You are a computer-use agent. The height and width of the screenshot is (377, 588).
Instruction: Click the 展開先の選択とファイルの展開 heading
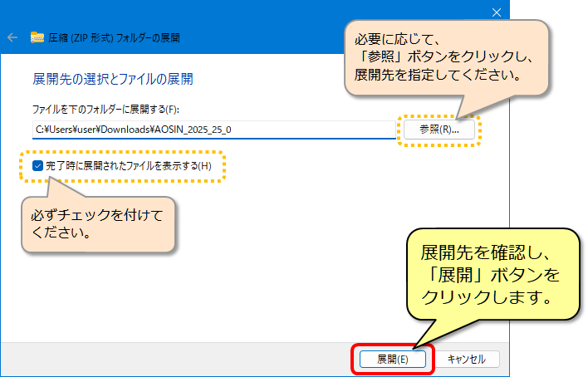point(112,80)
